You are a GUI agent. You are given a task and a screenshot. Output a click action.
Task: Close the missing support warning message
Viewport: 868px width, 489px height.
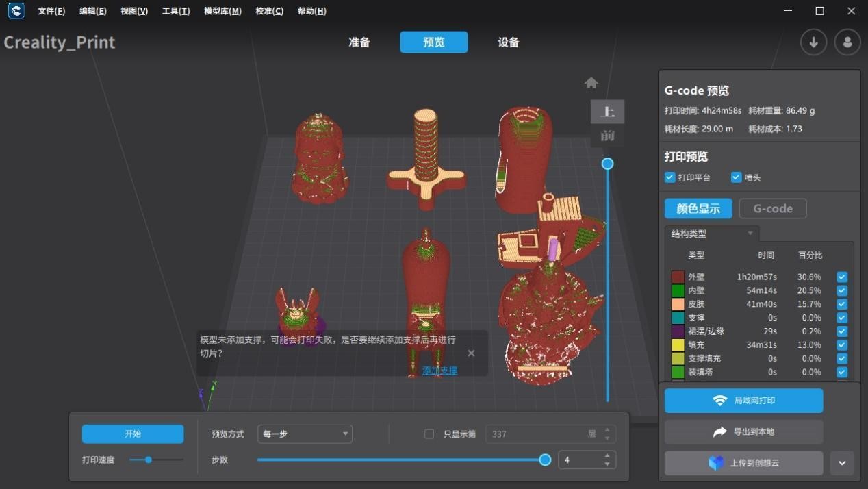[x=471, y=353]
